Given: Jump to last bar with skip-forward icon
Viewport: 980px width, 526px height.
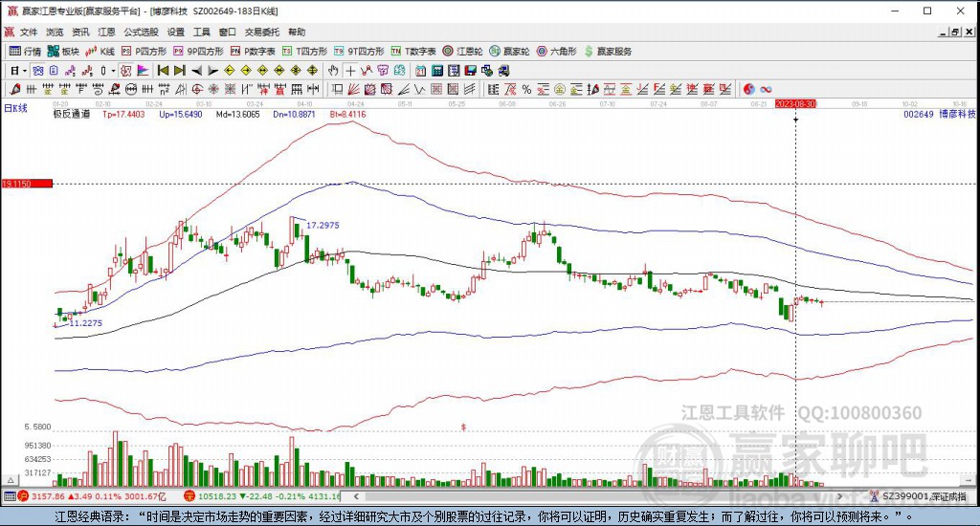Looking at the screenshot, I should click(179, 71).
